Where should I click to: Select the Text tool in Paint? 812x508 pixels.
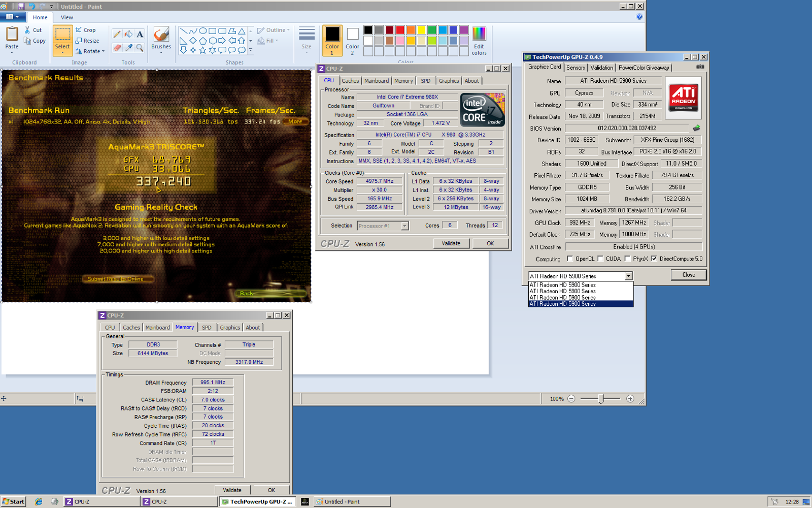(x=140, y=34)
